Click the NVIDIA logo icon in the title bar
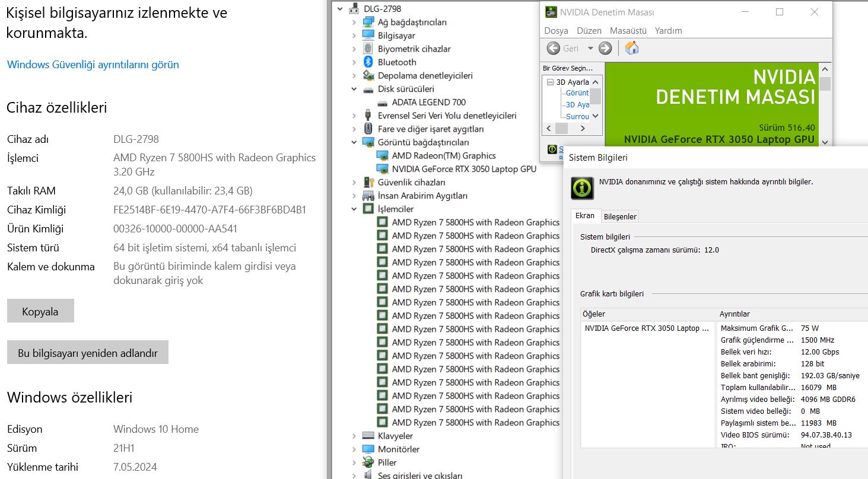The width and height of the screenshot is (868, 479). [x=551, y=12]
